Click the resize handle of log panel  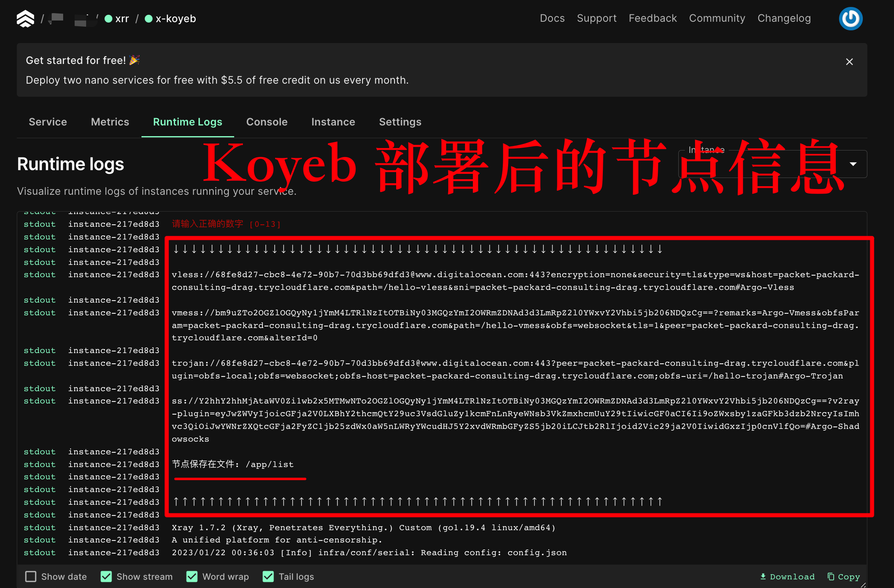(x=863, y=584)
